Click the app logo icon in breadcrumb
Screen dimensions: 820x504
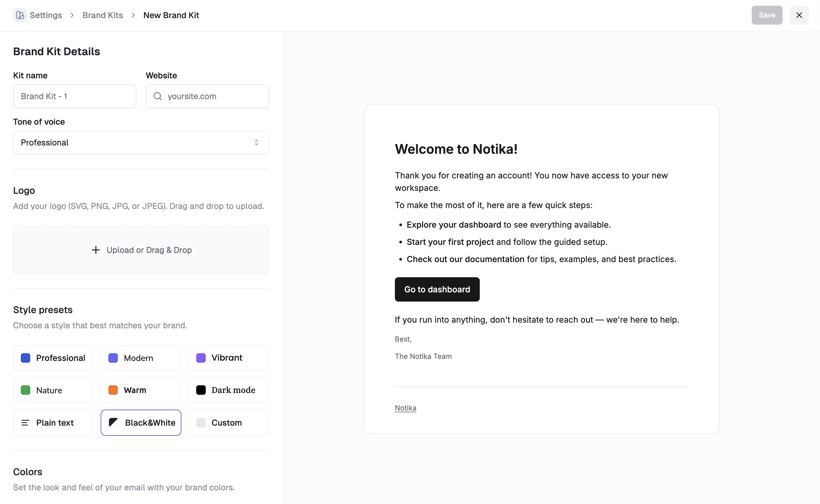click(20, 15)
